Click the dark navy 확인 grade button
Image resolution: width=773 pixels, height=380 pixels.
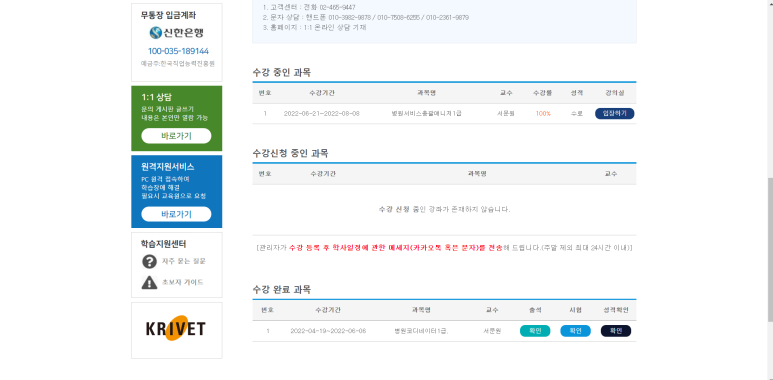click(x=616, y=331)
